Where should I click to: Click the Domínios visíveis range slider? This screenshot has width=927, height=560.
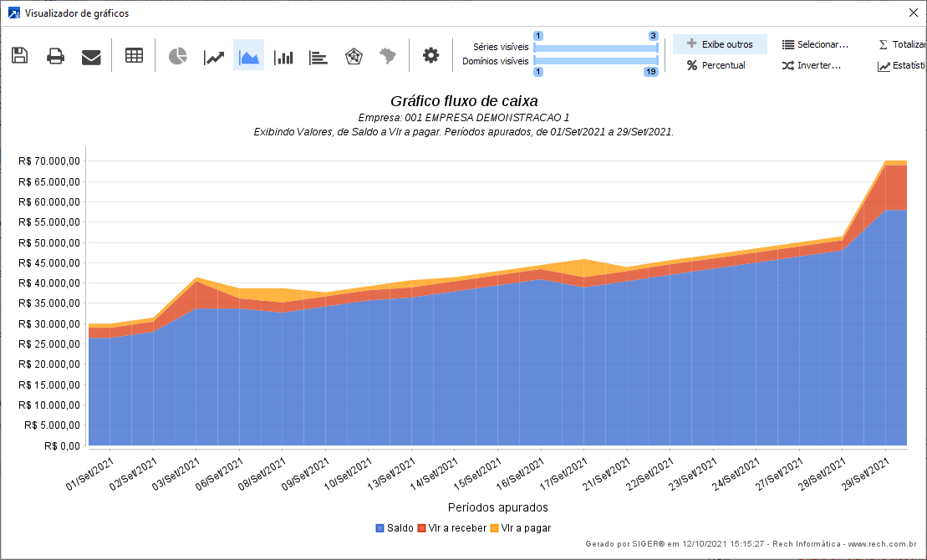[x=595, y=61]
